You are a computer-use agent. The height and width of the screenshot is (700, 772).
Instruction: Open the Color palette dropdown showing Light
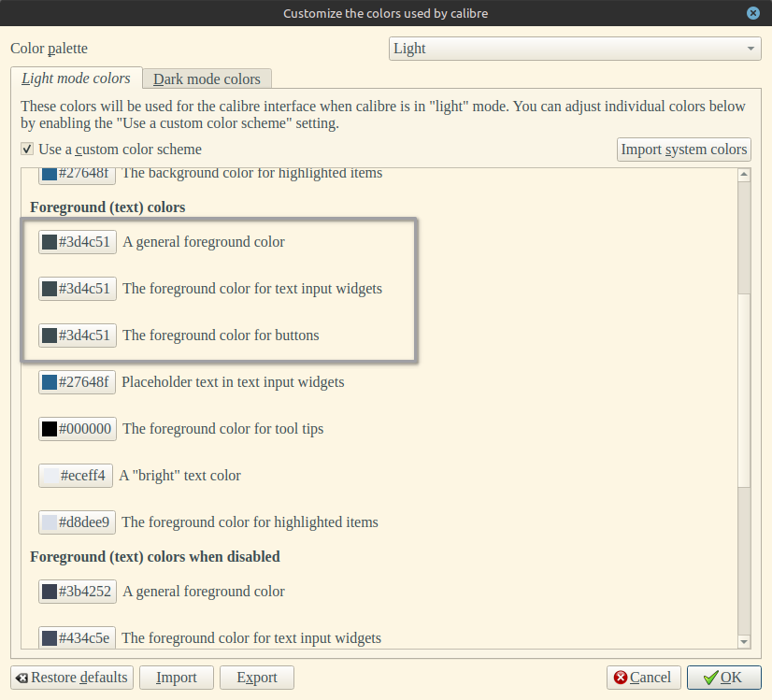coord(575,49)
